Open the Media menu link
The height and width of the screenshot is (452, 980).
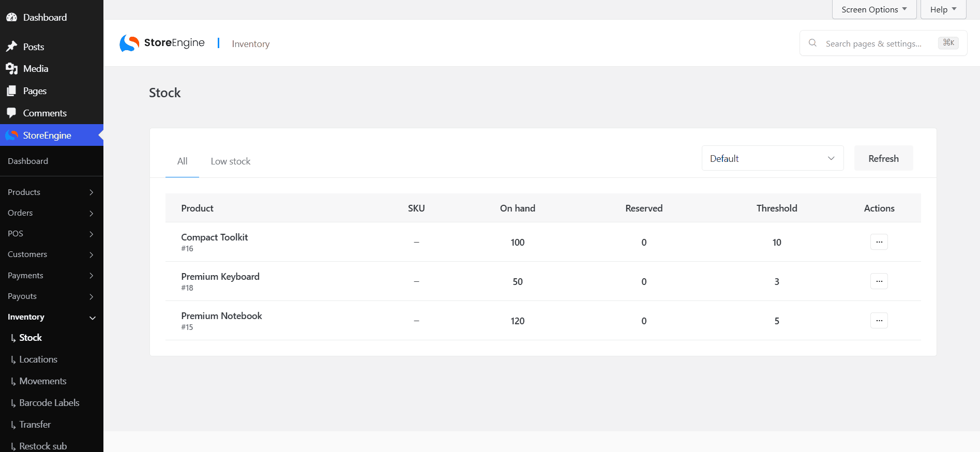click(x=36, y=68)
